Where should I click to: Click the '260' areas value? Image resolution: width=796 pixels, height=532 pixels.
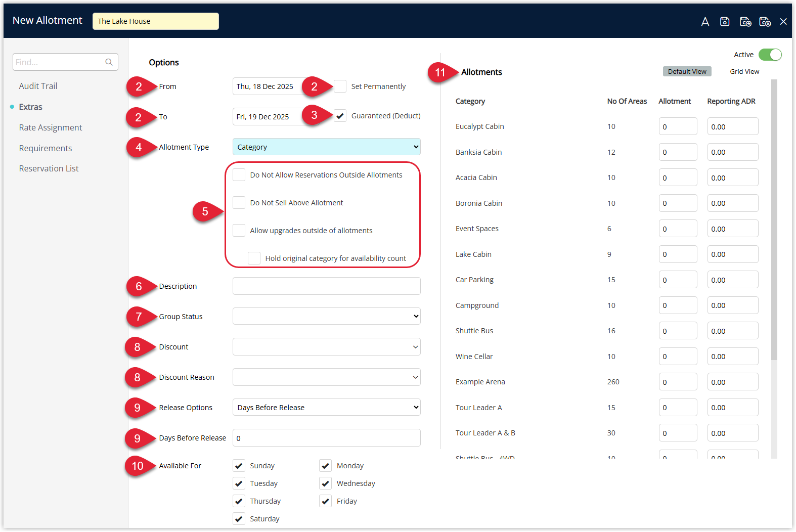(613, 382)
